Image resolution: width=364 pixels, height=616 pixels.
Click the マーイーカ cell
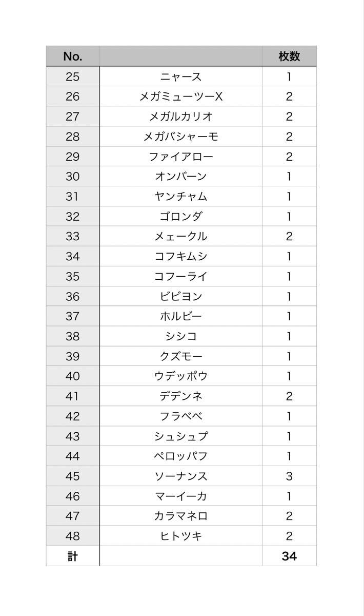181,496
